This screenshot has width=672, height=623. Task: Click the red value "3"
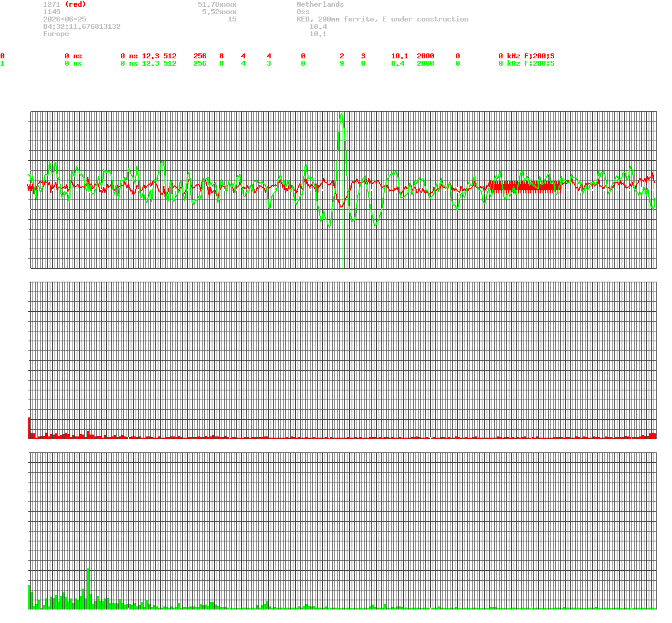tap(363, 56)
